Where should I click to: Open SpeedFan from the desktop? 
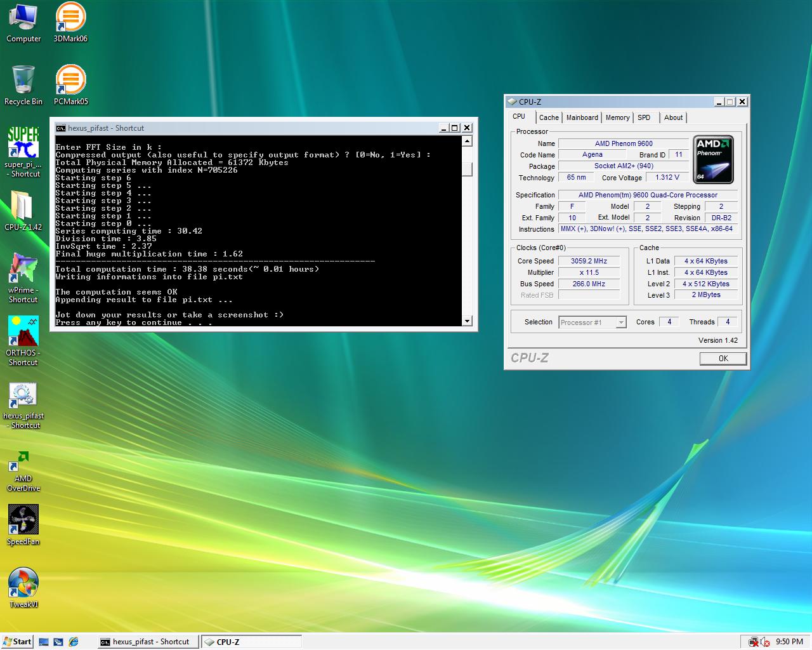23,526
